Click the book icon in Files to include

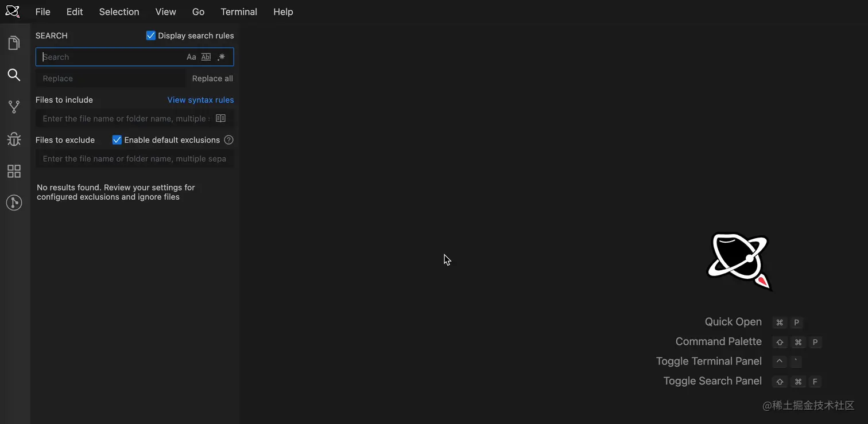pyautogui.click(x=220, y=118)
